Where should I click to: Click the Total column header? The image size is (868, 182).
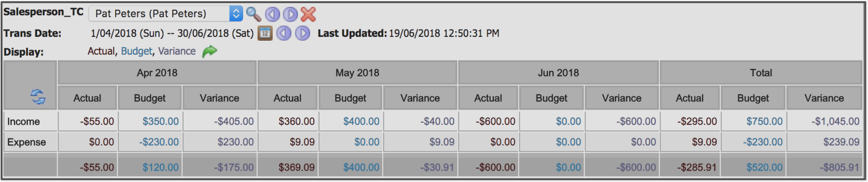click(761, 73)
